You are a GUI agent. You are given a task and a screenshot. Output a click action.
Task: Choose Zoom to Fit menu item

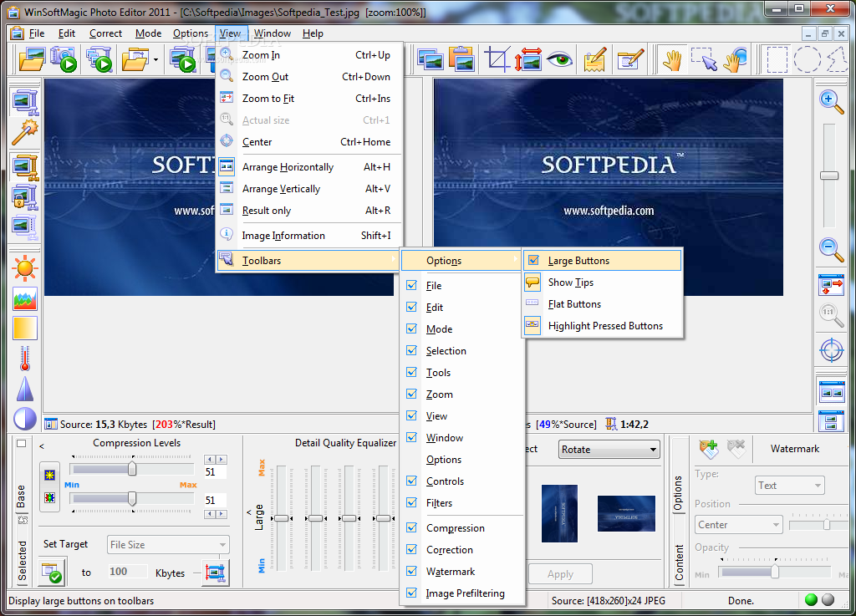308,99
